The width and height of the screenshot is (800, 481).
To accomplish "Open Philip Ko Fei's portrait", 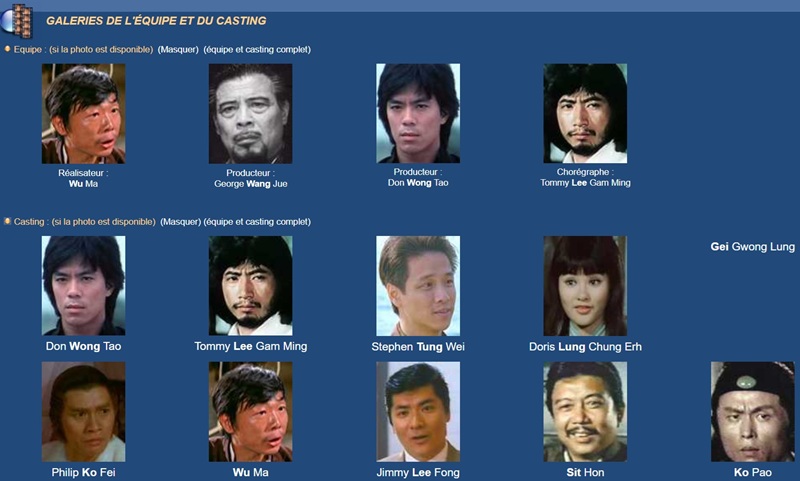I will coord(84,412).
